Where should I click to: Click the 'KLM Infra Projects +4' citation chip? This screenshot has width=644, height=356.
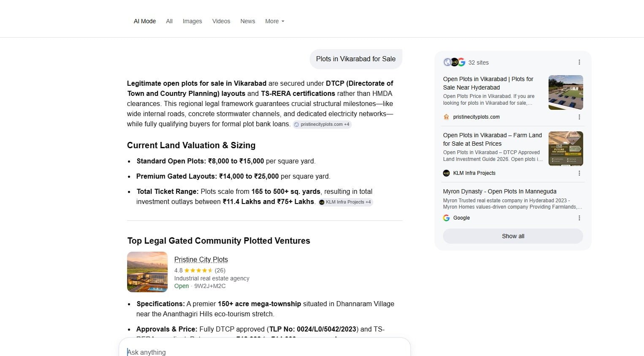346,202
